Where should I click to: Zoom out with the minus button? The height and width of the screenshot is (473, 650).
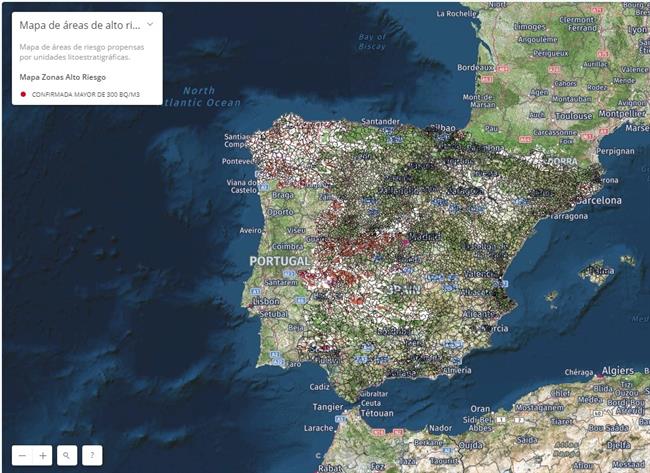19,455
